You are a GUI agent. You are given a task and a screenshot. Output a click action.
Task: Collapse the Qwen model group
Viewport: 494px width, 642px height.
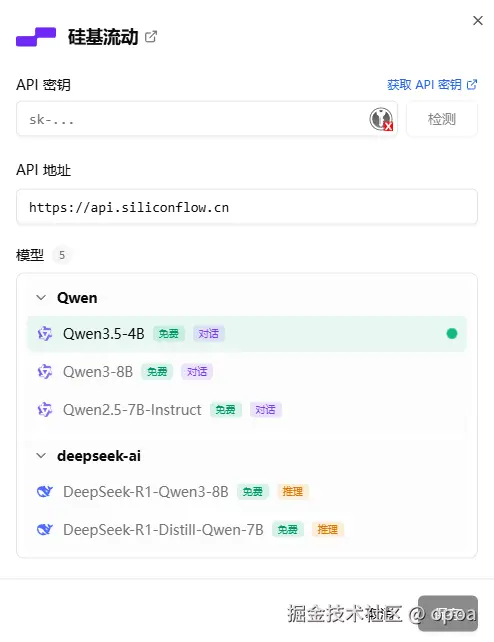(x=41, y=298)
